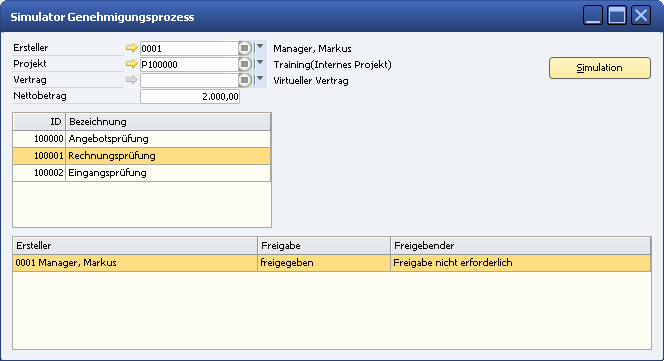Image resolution: width=664 pixels, height=361 pixels.
Task: Minimize the Simulator Genehmigungsprozess window
Action: coord(593,15)
